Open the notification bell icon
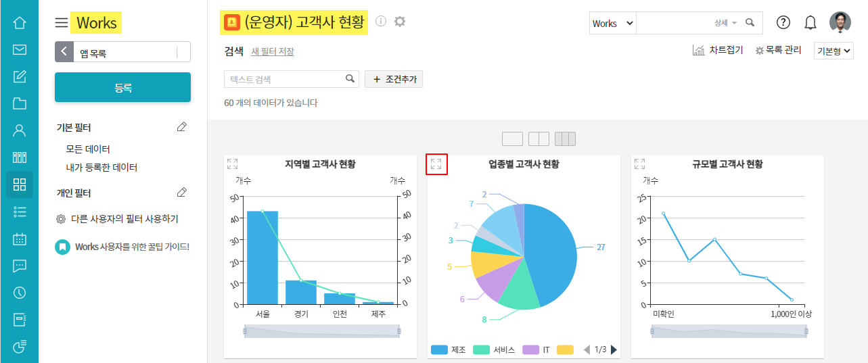Viewport: 868px width, 363px height. [810, 22]
